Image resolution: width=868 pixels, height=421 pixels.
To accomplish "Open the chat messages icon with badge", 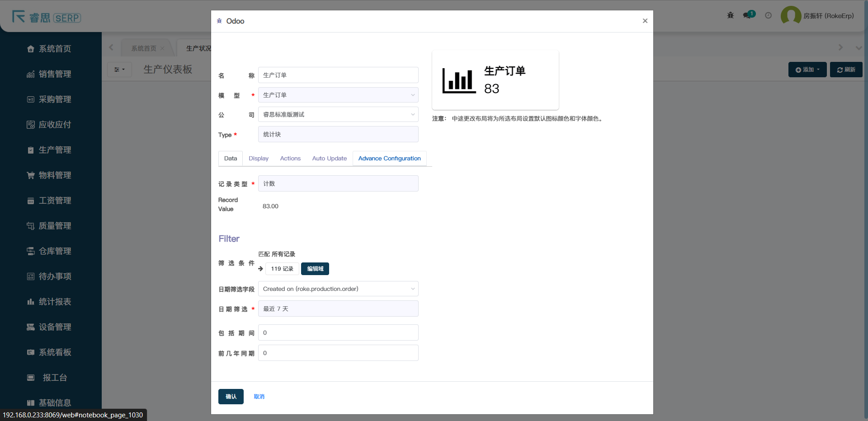I will [x=748, y=15].
